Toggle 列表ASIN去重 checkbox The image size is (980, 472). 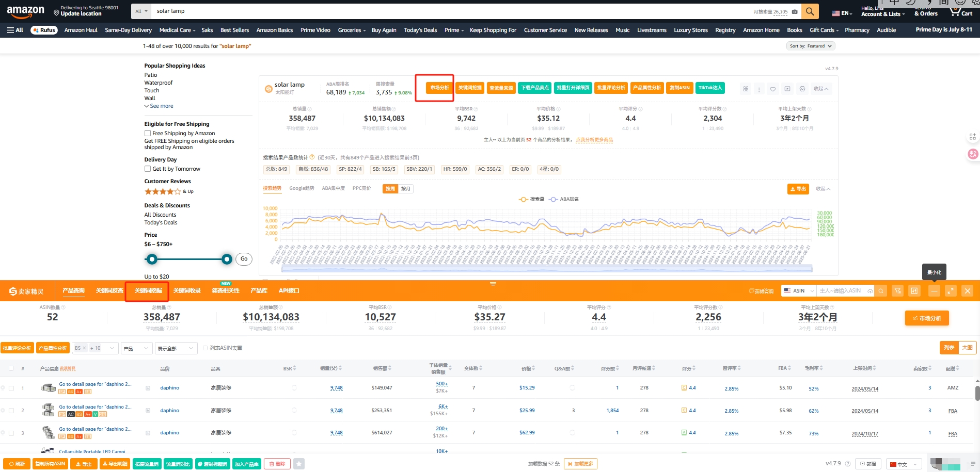pyautogui.click(x=206, y=348)
